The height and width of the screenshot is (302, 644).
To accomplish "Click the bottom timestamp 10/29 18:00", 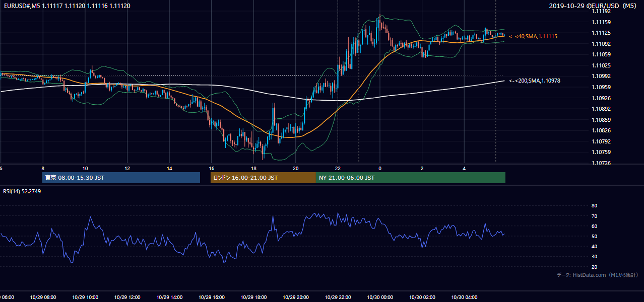I will point(253,297).
